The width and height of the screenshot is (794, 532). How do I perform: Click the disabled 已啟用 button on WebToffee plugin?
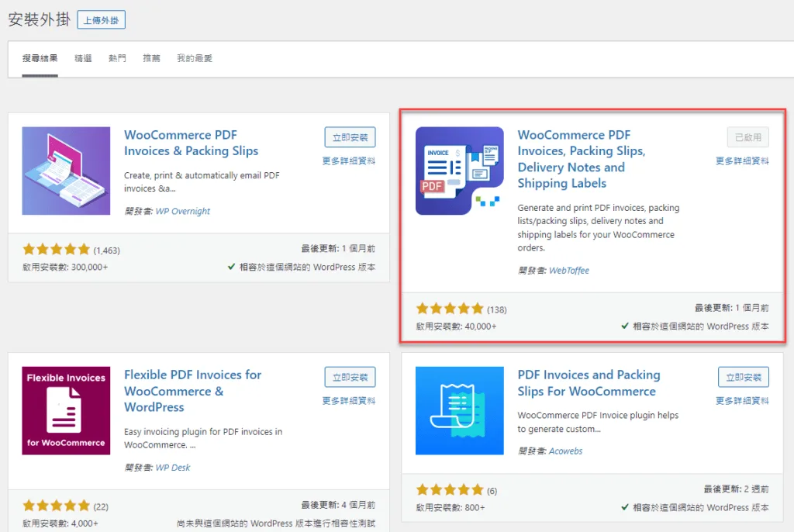(748, 137)
